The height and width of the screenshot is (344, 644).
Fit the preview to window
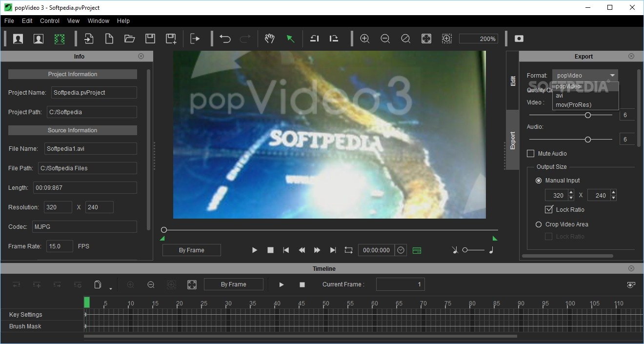(426, 39)
